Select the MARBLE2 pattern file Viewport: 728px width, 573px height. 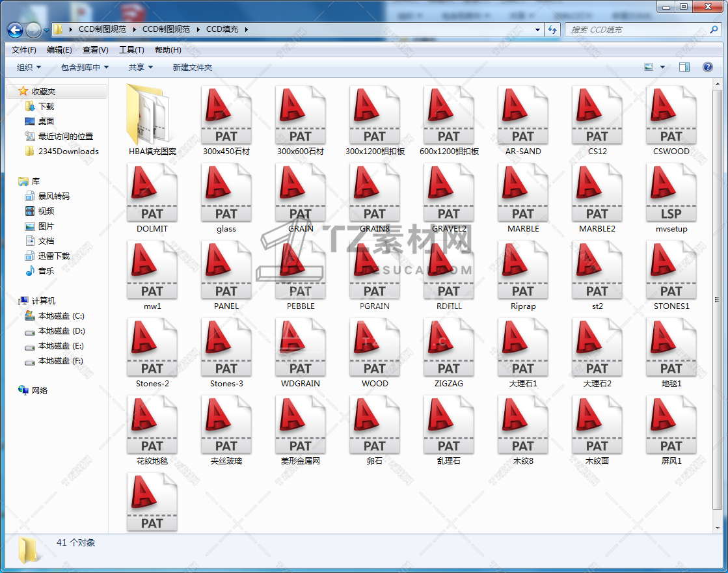click(x=597, y=198)
